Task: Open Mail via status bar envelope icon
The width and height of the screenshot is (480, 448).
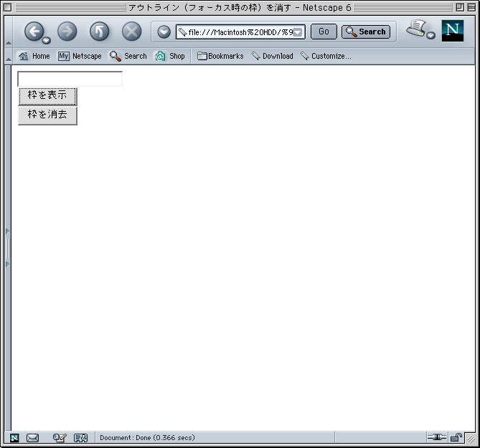Action: [x=32, y=438]
